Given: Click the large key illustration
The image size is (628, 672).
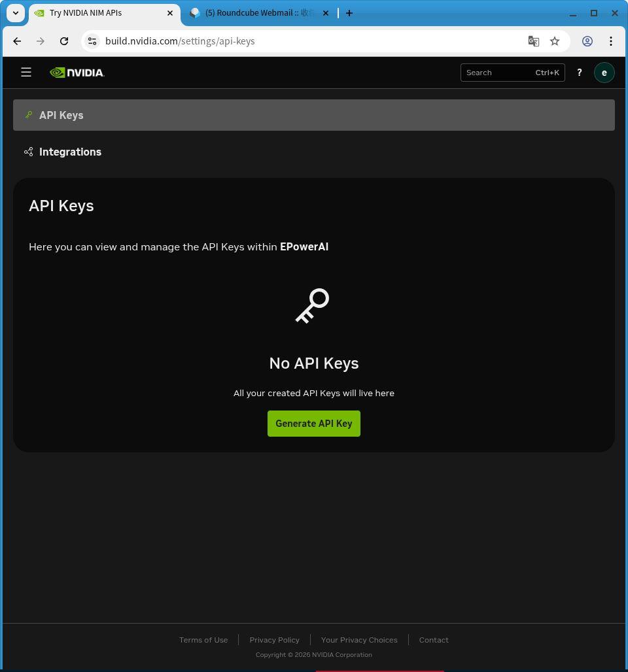Looking at the screenshot, I should (312, 305).
